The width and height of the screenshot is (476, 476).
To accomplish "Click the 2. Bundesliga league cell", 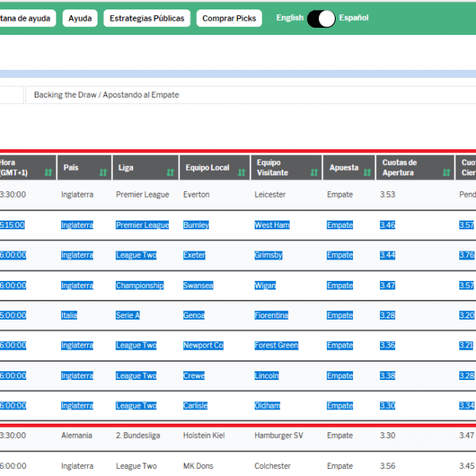I will coord(138,436).
